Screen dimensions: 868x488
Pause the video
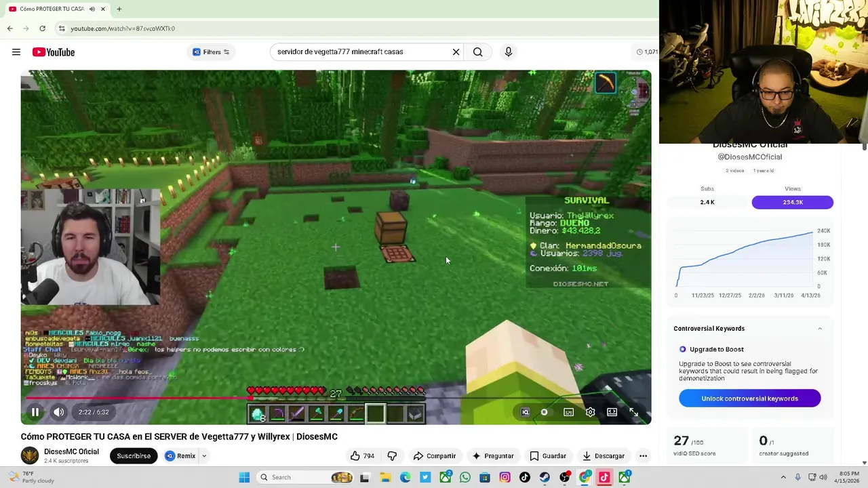pyautogui.click(x=35, y=412)
